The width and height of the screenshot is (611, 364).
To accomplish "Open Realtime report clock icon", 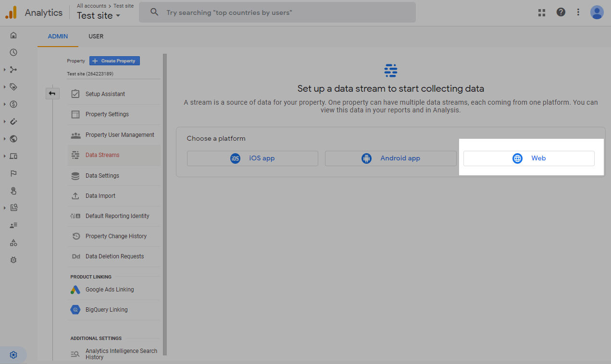I will pyautogui.click(x=13, y=52).
